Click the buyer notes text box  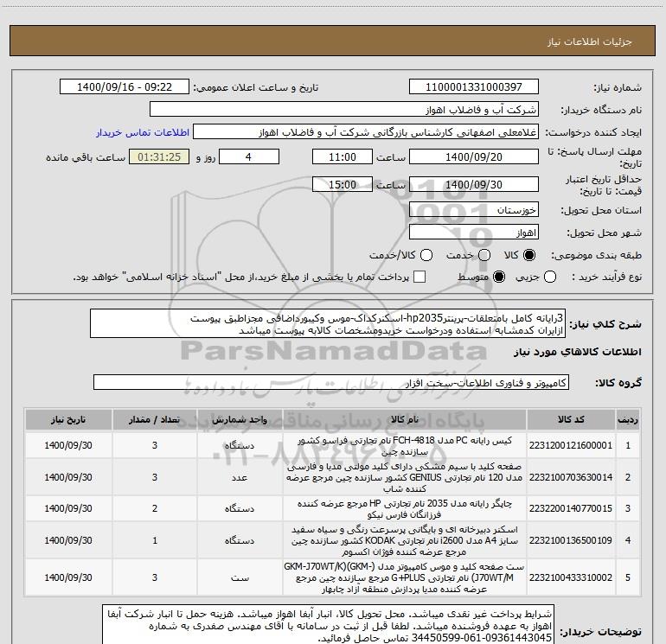coord(329,625)
